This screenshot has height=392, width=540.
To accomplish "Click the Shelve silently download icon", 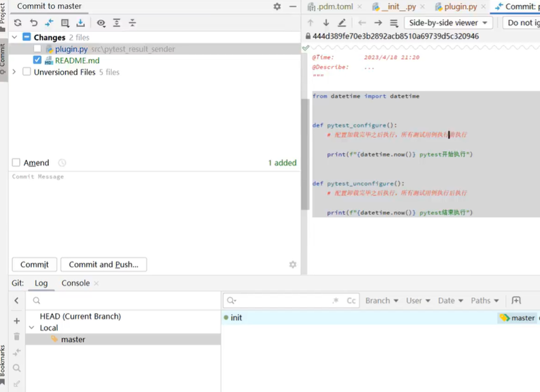I will pos(81,23).
